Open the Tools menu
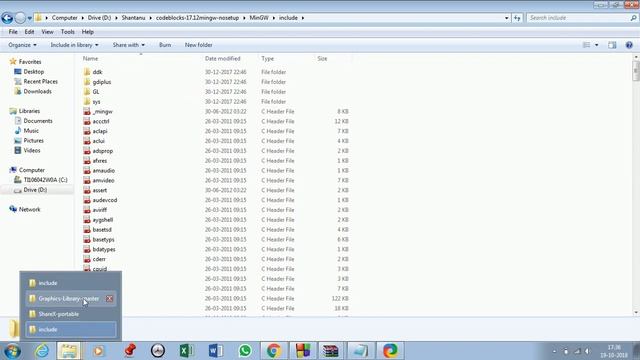Screen dimensions: 640x360 (67, 32)
